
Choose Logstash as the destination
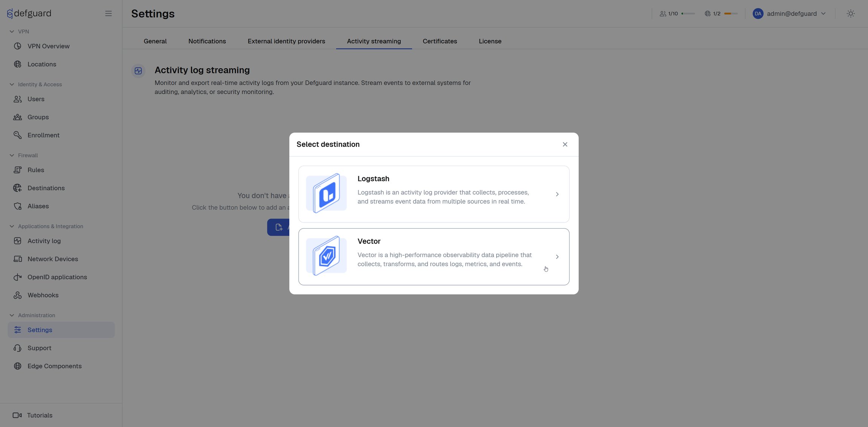pos(434,194)
